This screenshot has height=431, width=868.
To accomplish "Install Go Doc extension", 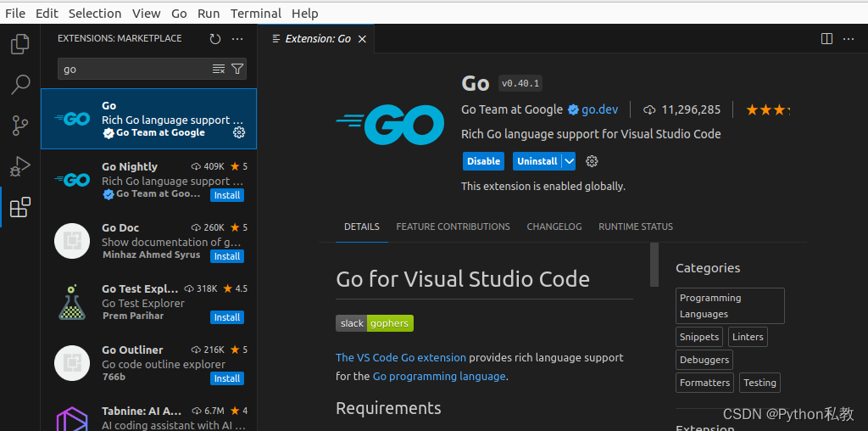I will (227, 256).
